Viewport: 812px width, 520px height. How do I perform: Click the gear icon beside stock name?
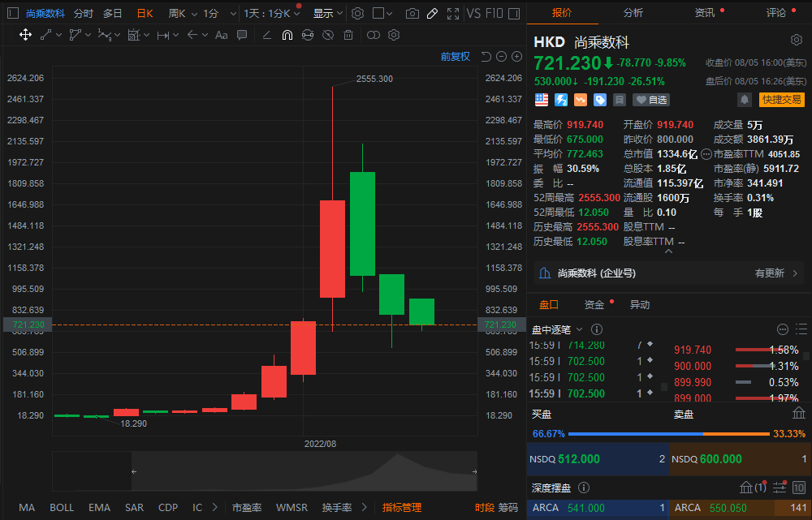point(797,41)
